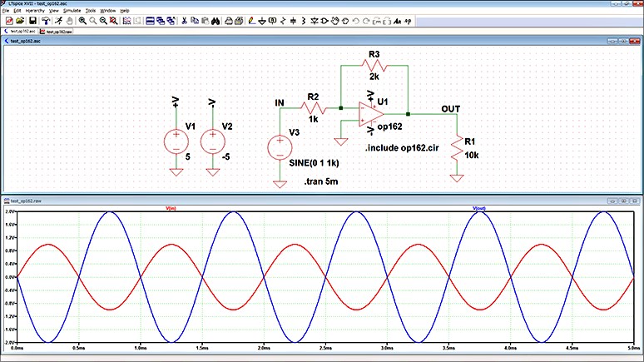This screenshot has height=362, width=644.
Task: Select the resistor component tool
Action: click(x=285, y=20)
